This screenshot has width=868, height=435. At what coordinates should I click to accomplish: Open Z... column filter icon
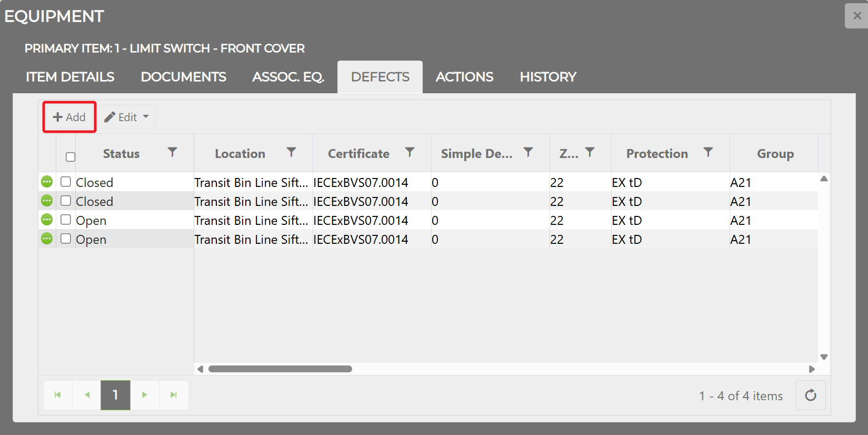pyautogui.click(x=590, y=153)
